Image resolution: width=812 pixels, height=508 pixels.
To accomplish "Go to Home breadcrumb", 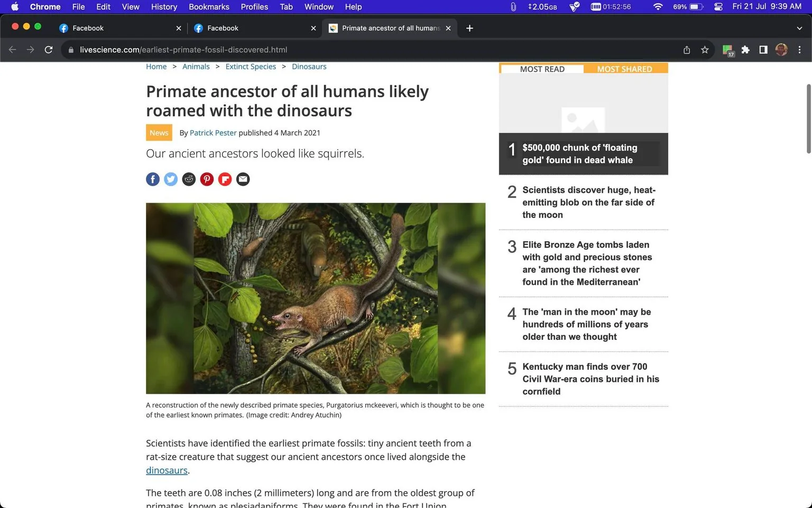I will coord(156,67).
